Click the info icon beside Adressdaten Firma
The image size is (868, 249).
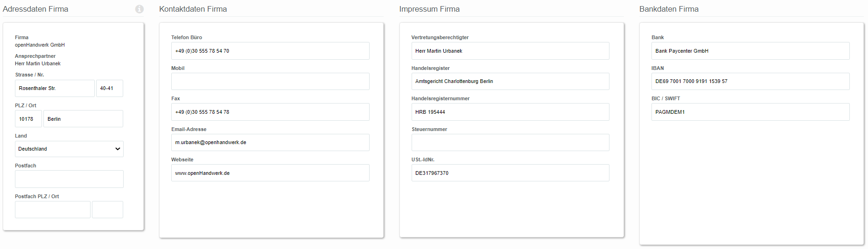click(140, 9)
